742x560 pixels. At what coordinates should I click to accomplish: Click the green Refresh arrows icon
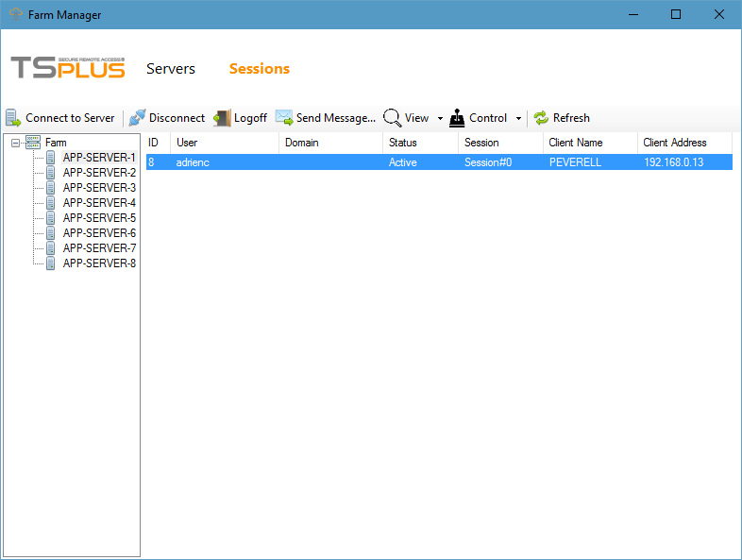tap(541, 118)
